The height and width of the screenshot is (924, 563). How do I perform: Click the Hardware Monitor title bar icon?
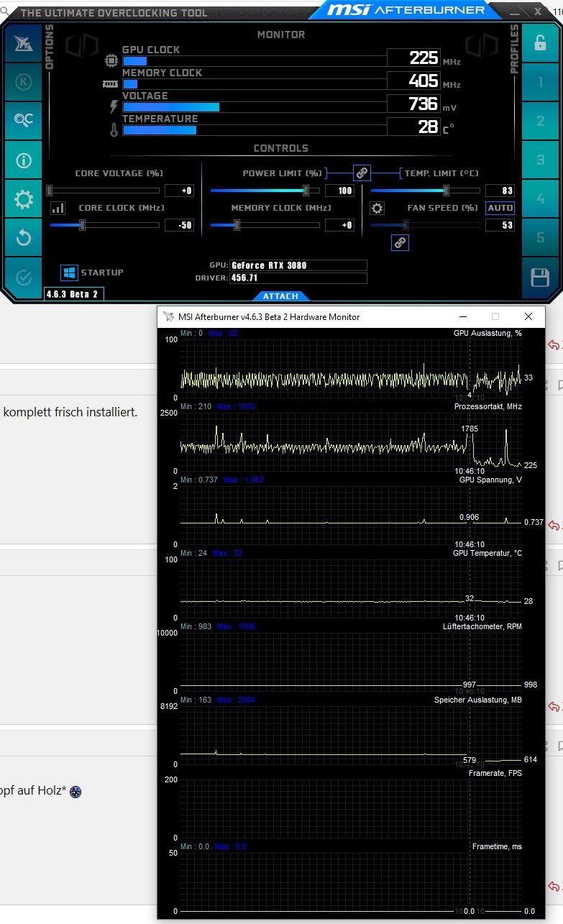pyautogui.click(x=169, y=316)
